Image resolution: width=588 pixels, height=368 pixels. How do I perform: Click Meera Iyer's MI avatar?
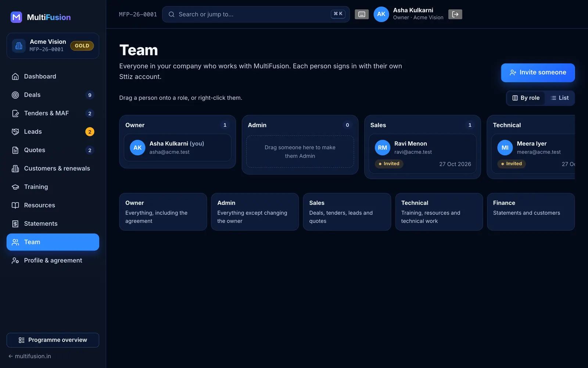tap(505, 148)
